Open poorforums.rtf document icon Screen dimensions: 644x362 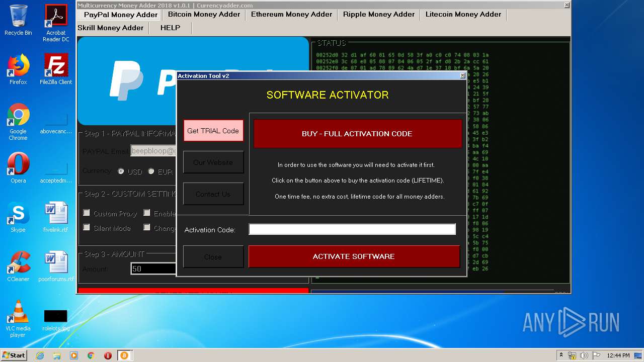point(56,266)
